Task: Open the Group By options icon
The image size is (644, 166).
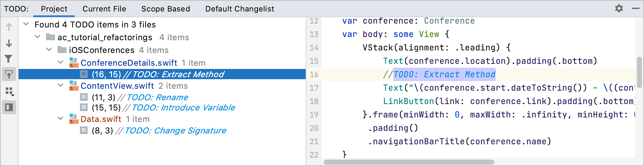Action: click(10, 92)
